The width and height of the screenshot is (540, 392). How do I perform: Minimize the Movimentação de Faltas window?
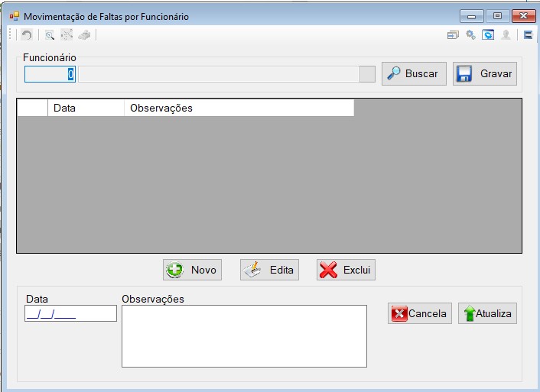(472, 16)
